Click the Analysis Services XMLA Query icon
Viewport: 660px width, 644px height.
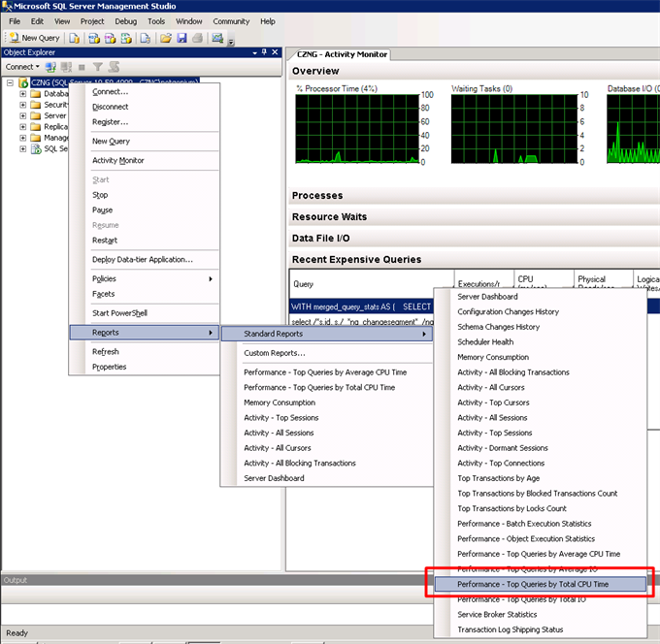point(126,38)
